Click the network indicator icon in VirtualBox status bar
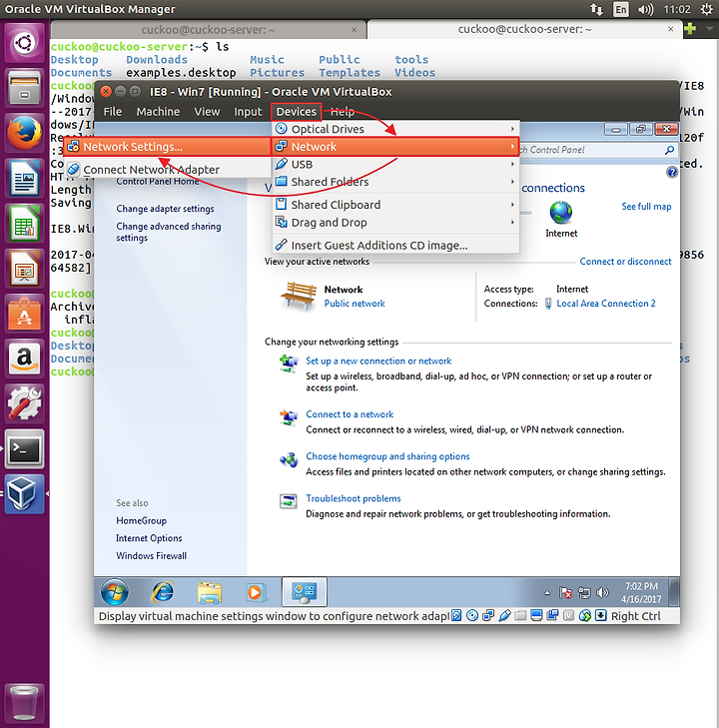Viewport: 719px width, 728px height. [488, 615]
